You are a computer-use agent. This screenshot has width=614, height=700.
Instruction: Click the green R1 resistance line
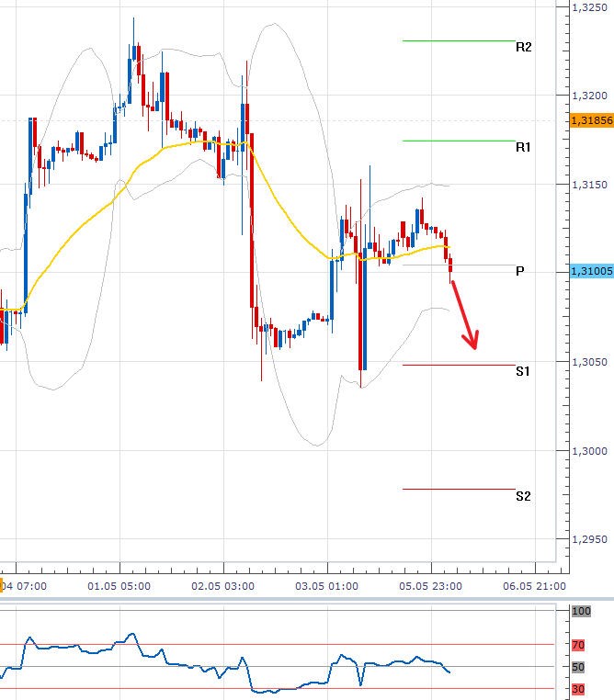point(459,141)
